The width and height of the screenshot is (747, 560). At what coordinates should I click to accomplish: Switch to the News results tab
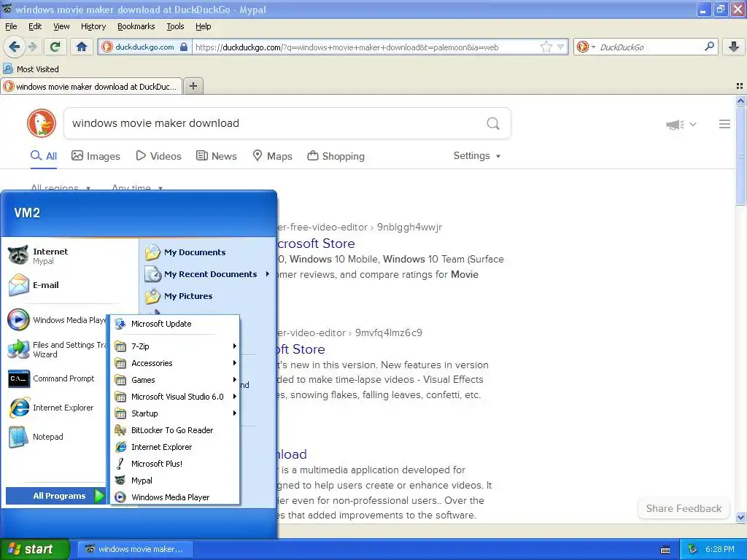[x=216, y=156]
